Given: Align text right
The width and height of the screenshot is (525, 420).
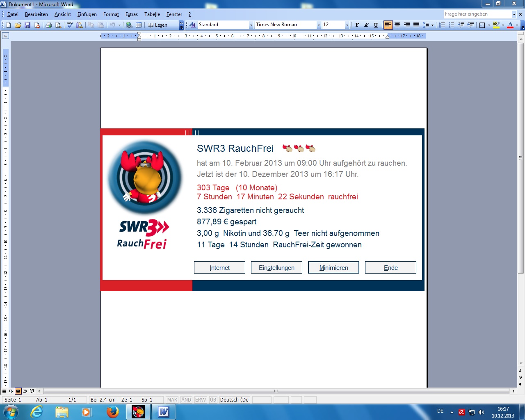Looking at the screenshot, I should 406,25.
